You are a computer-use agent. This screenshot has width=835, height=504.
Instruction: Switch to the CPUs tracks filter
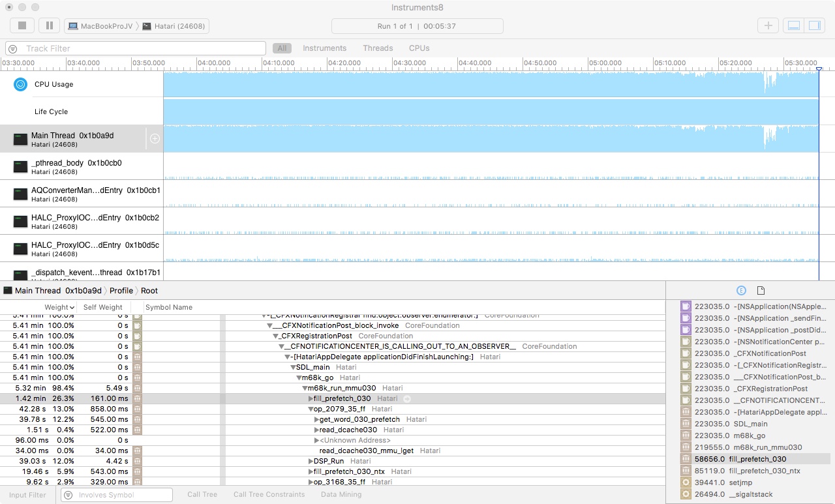coord(419,48)
